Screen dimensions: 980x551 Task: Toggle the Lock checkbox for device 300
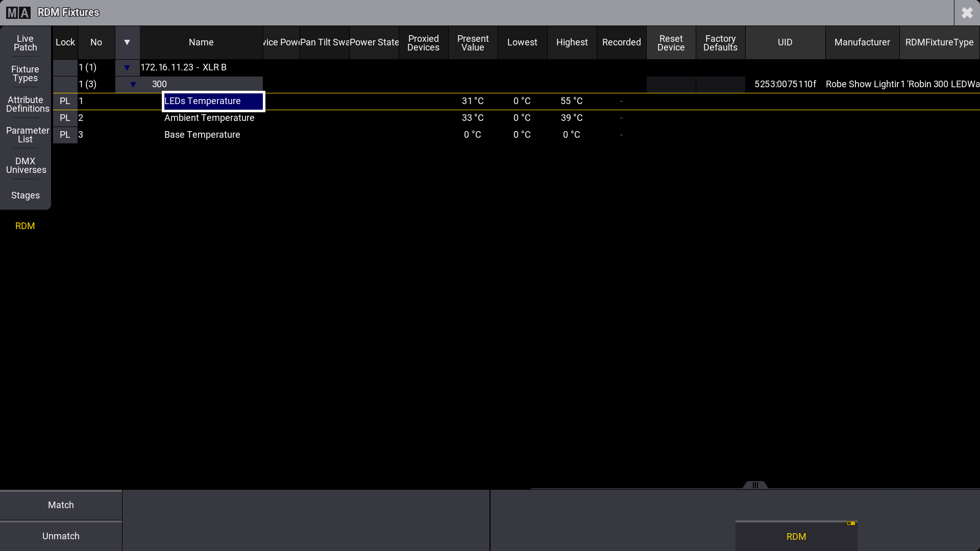pos(65,84)
